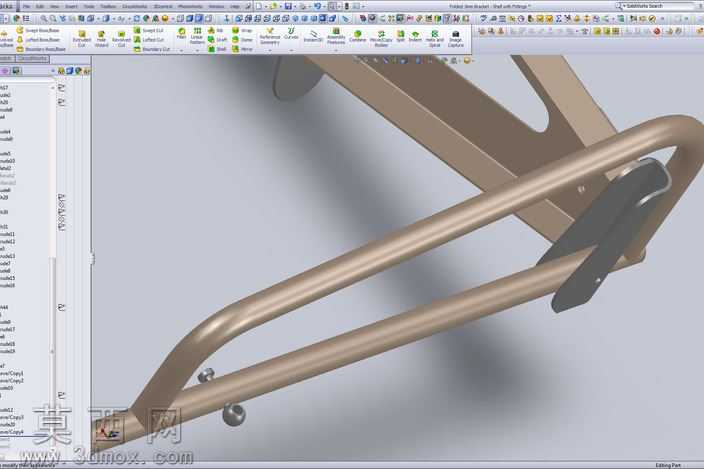The image size is (704, 469).
Task: Select the Shell feature
Action: (217, 49)
